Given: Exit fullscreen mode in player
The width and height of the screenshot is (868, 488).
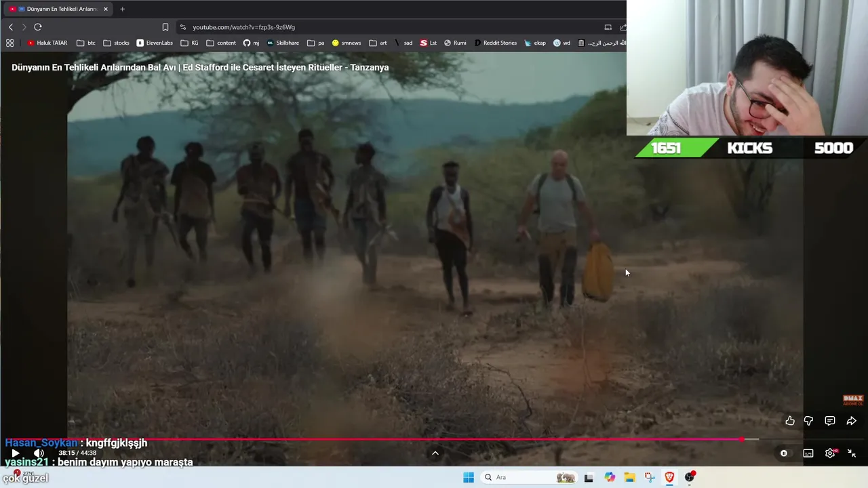Looking at the screenshot, I should click(852, 453).
